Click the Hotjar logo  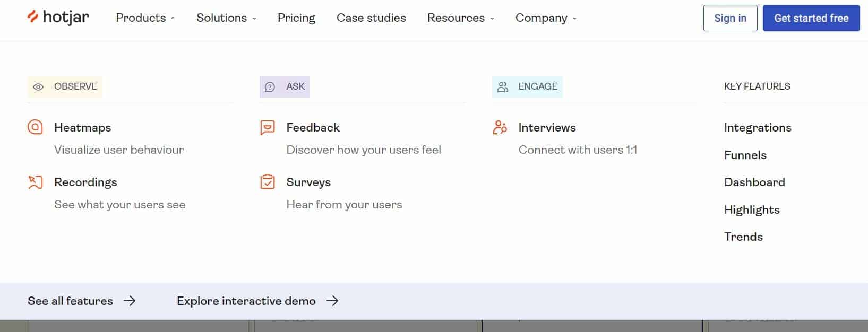point(58,18)
